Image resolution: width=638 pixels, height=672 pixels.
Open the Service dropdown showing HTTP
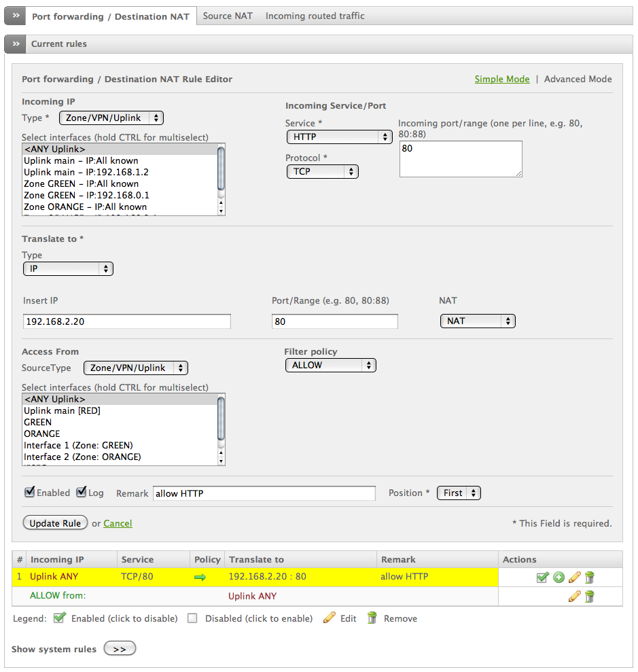pyautogui.click(x=339, y=137)
